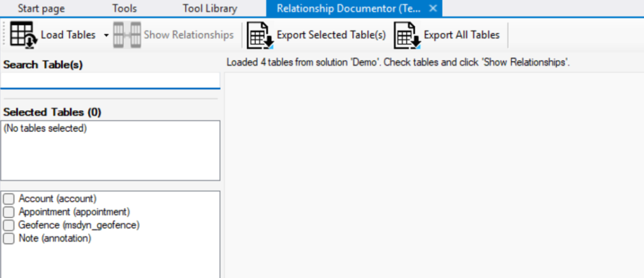
Task: Click the Export All Tables icon
Action: point(406,35)
